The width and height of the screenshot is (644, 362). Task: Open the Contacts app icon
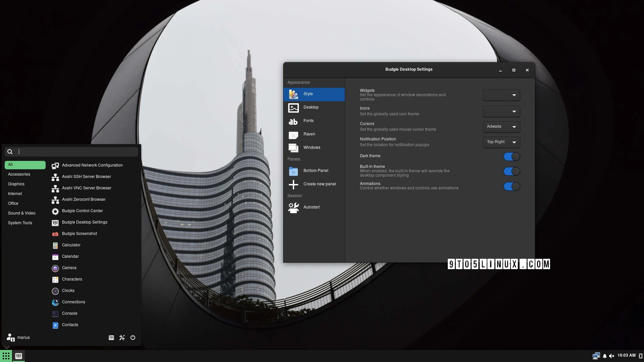55,325
